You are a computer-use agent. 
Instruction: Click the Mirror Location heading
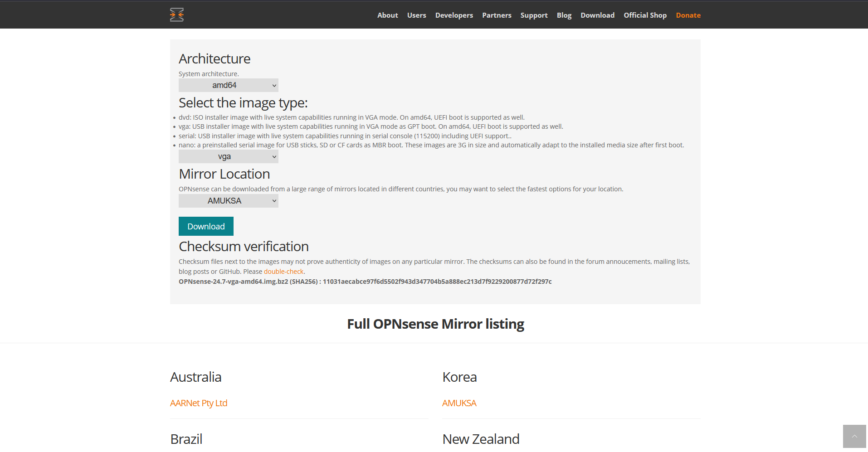[x=224, y=174]
